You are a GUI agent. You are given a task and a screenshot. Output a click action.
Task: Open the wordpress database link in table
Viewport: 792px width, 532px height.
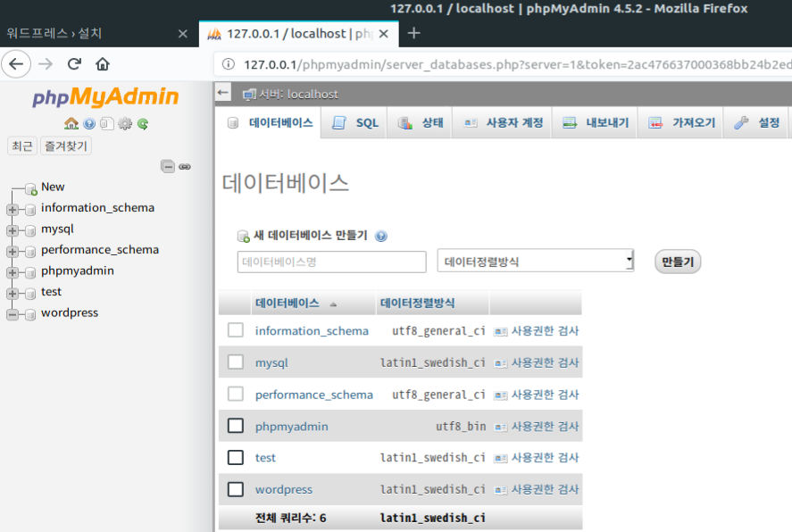pos(284,489)
